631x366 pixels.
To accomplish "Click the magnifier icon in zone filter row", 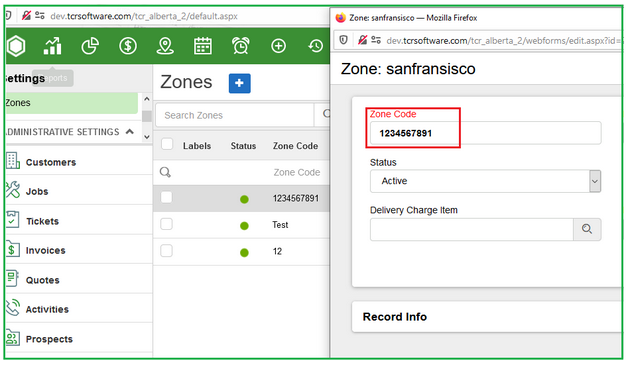I will [165, 172].
